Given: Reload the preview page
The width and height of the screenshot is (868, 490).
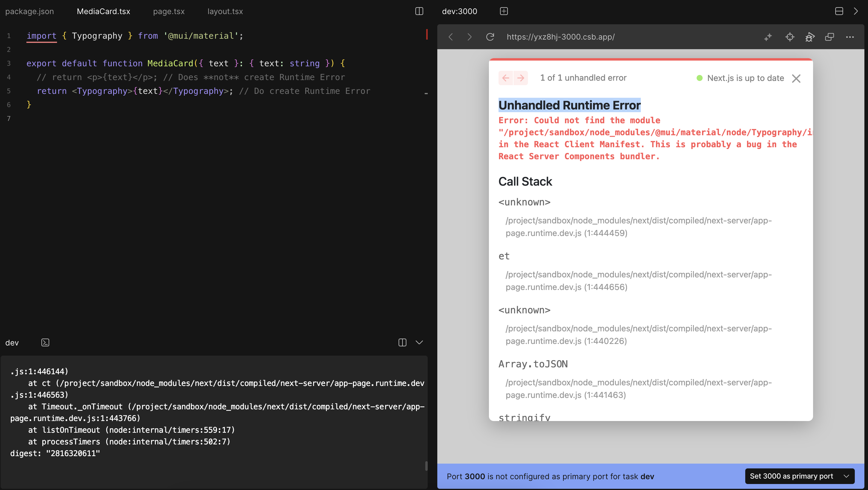Looking at the screenshot, I should 490,37.
